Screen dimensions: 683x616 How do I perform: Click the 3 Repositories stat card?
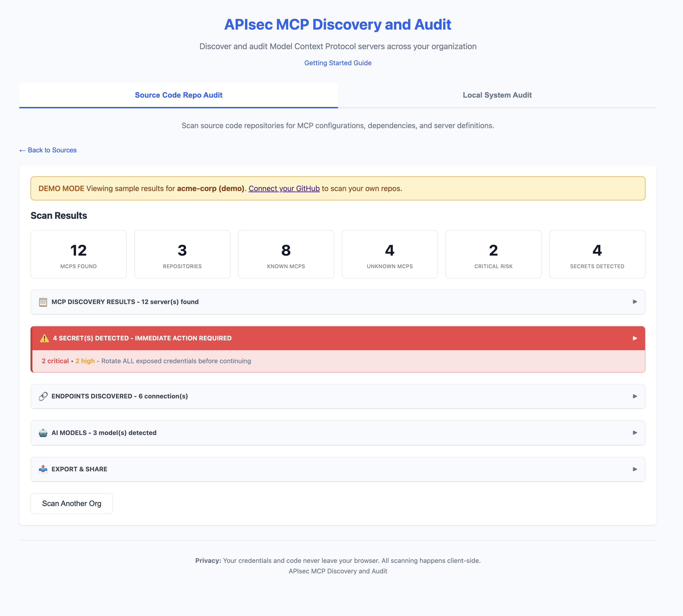click(182, 254)
